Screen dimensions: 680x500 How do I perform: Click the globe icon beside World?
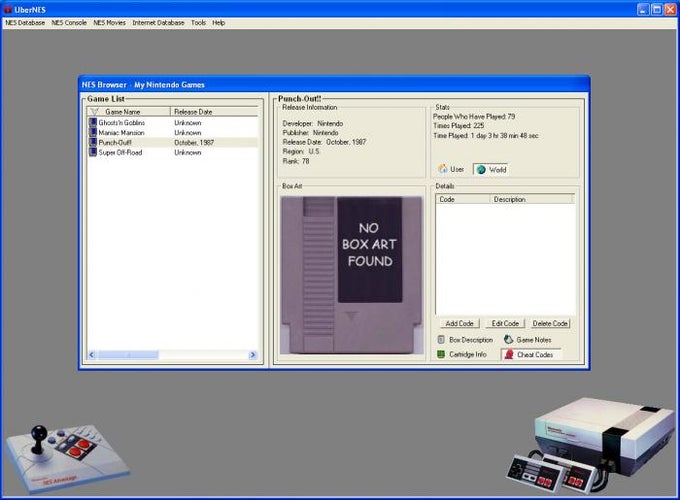481,170
